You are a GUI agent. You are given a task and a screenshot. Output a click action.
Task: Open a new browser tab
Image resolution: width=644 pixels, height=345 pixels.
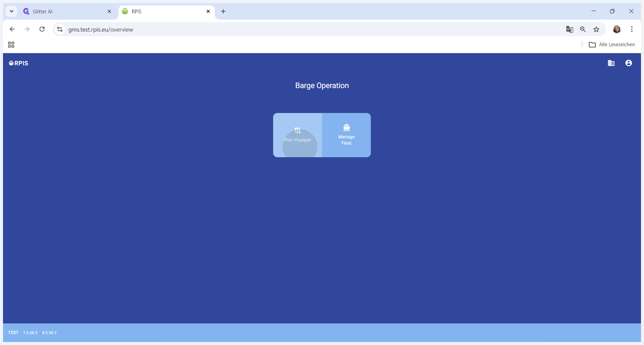223,11
